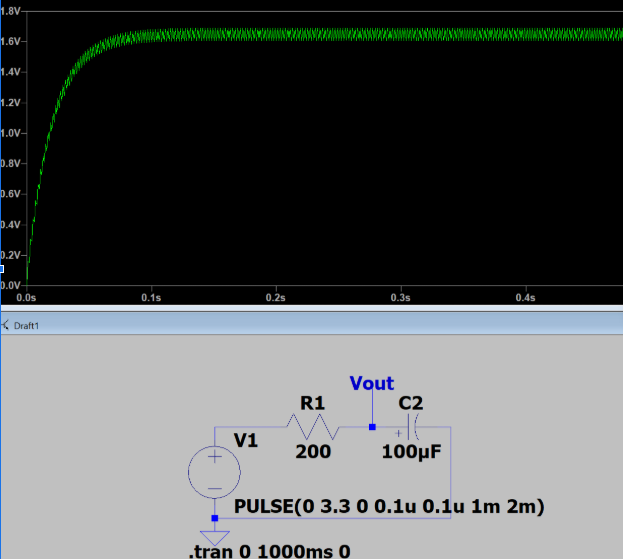This screenshot has height=559, width=623.
Task: Select the R1 resistor symbol
Action: [x=313, y=427]
